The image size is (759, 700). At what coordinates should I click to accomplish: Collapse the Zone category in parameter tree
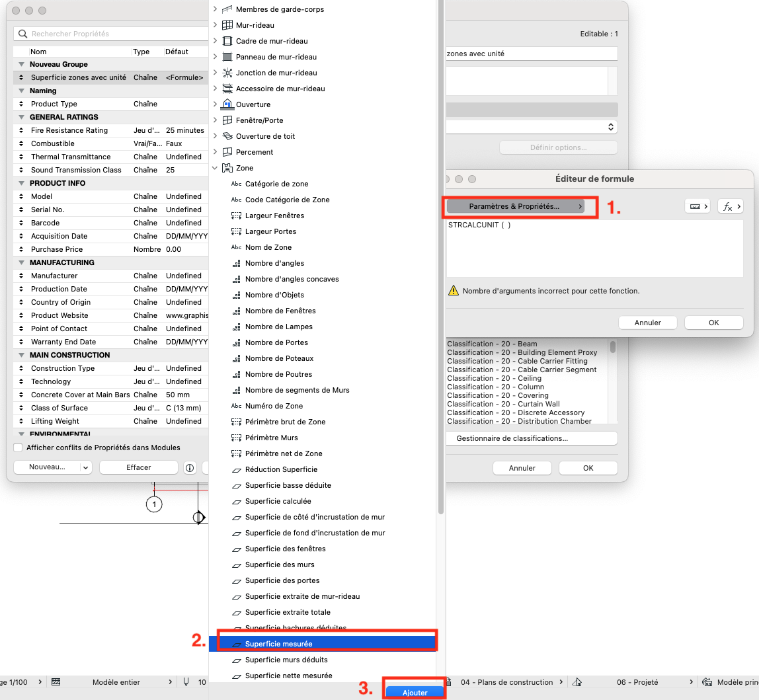[215, 168]
